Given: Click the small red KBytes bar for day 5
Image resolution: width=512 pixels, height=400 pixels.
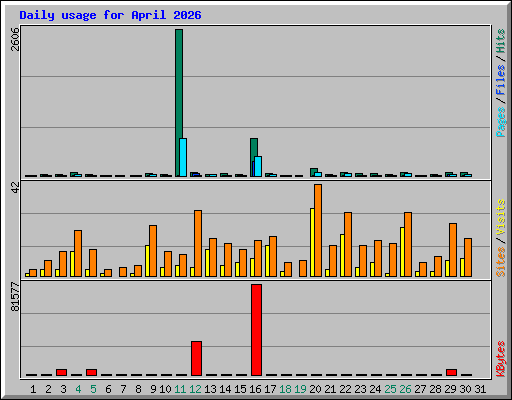Looking at the screenshot, I should click(91, 372).
